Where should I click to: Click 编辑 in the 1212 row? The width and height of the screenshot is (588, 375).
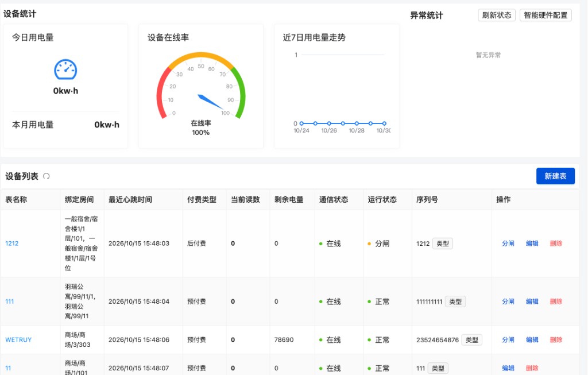[532, 243]
